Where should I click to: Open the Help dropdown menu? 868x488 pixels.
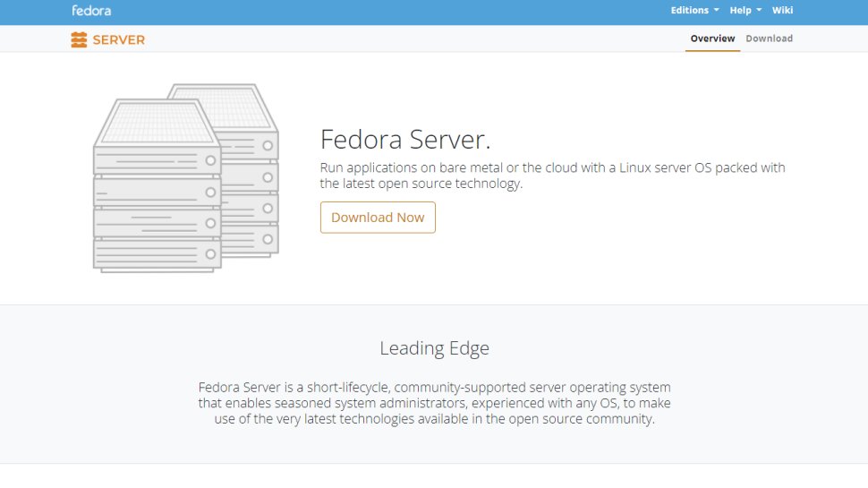[745, 10]
